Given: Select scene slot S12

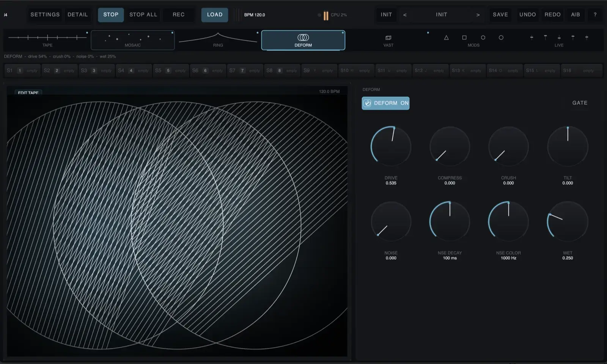Looking at the screenshot, I should click(431, 71).
